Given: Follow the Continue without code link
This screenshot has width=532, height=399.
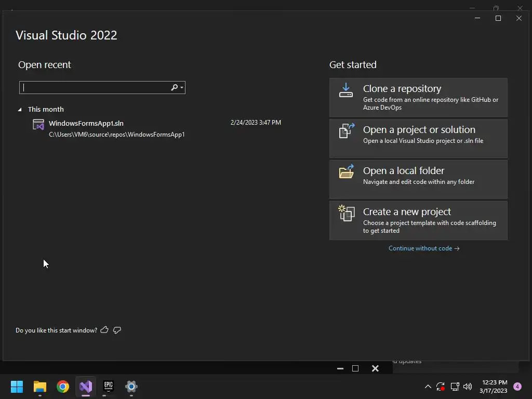Looking at the screenshot, I should coord(424,248).
